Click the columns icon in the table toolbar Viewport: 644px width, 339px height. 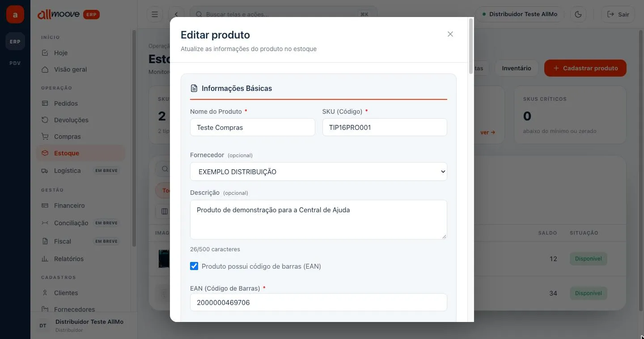(165, 211)
